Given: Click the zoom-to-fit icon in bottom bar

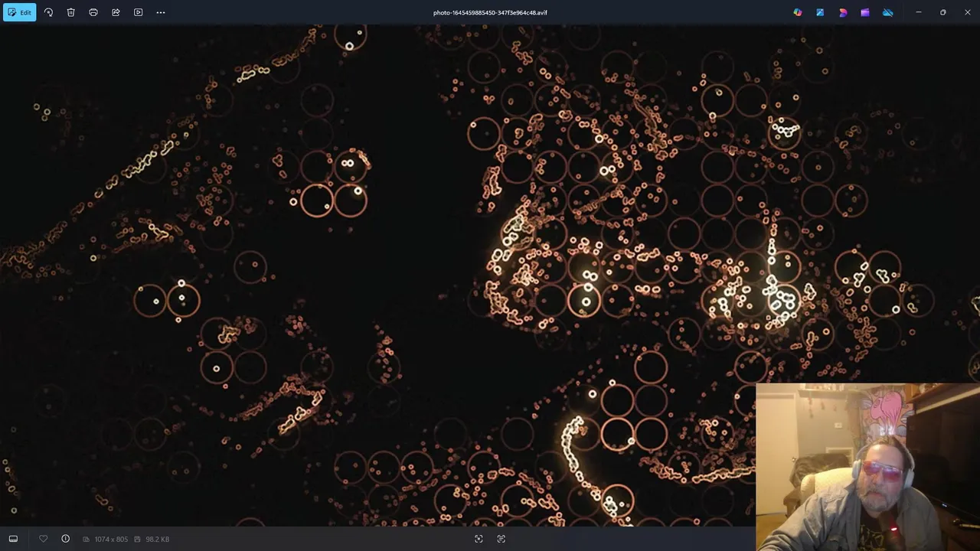Looking at the screenshot, I should [x=479, y=539].
